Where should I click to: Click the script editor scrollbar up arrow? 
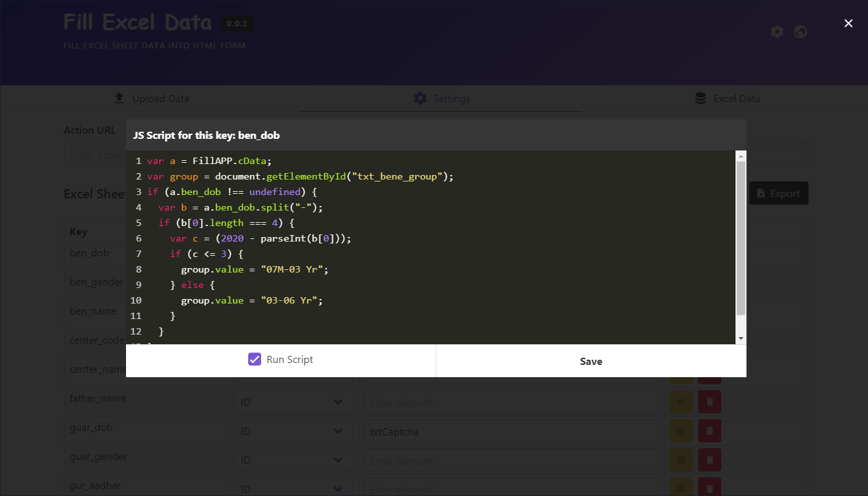click(741, 156)
